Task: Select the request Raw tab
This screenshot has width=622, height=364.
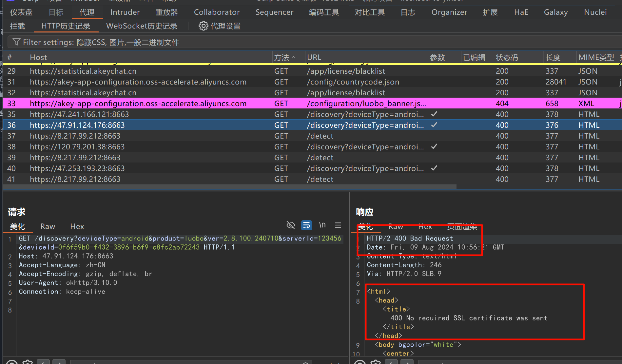Action: point(48,226)
